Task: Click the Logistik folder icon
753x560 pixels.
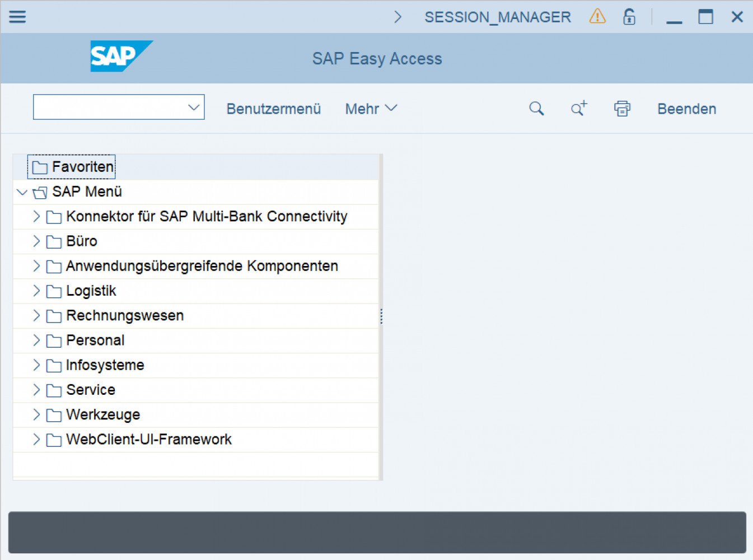Action: pos(54,291)
